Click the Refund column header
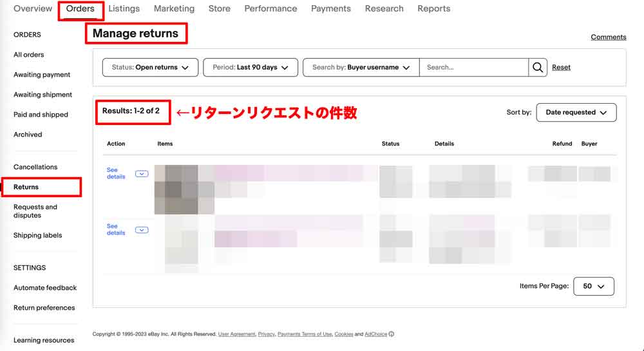This screenshot has height=351, width=644. click(x=562, y=144)
